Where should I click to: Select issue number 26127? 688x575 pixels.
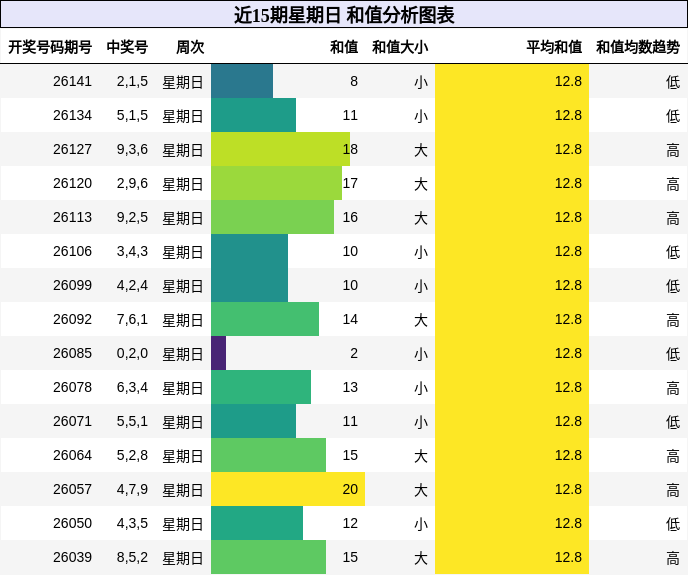[x=72, y=149]
